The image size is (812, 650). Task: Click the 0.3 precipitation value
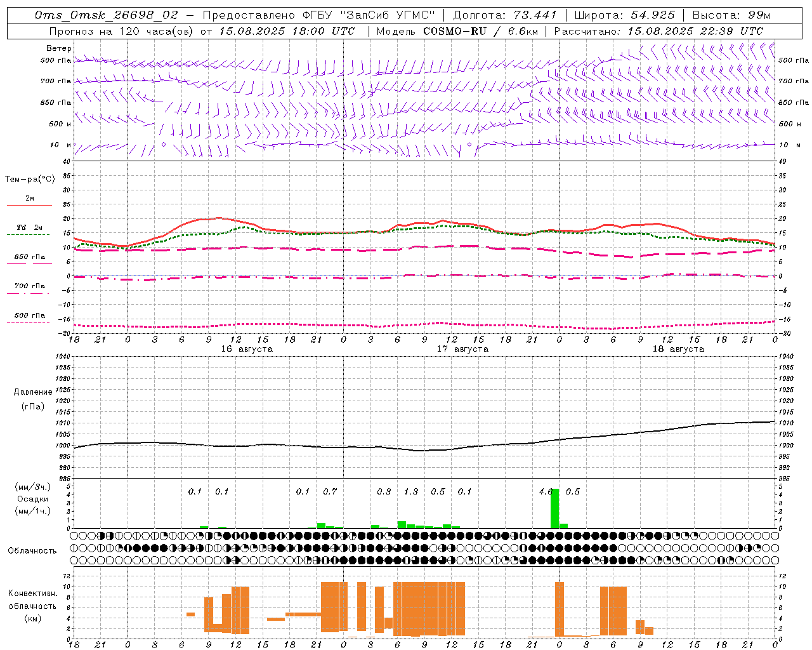click(x=384, y=492)
